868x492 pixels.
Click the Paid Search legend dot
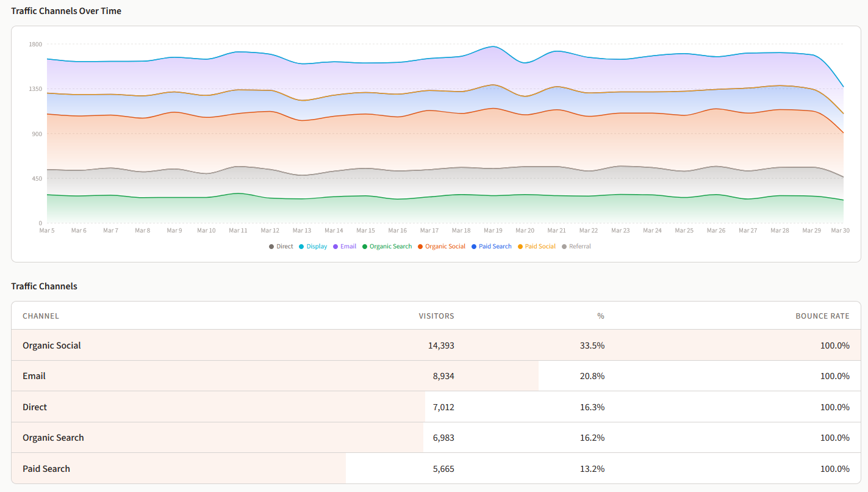[473, 246]
